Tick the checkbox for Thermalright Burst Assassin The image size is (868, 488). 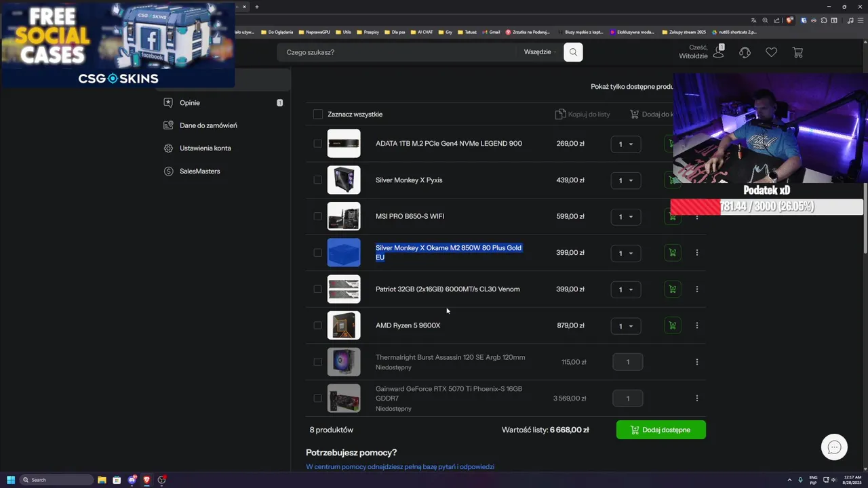tap(318, 362)
